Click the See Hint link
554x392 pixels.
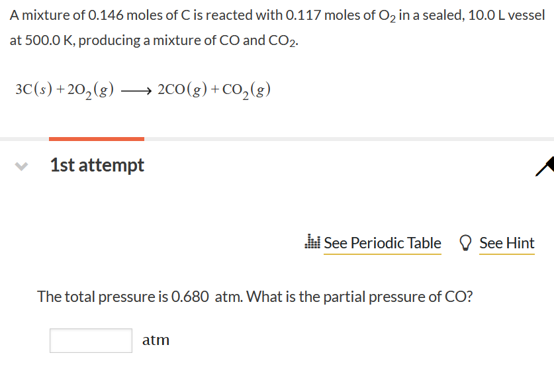tap(507, 243)
